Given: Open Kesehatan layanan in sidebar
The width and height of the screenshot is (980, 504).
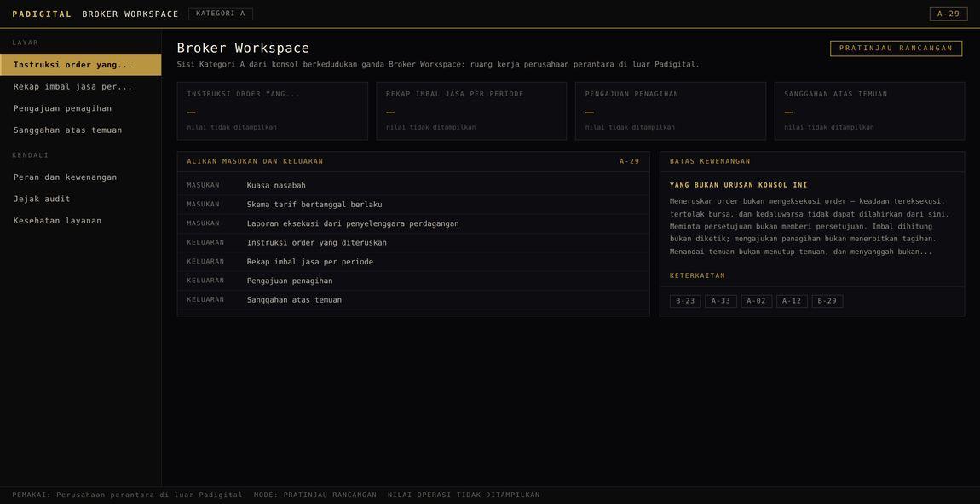Looking at the screenshot, I should 81,221.
